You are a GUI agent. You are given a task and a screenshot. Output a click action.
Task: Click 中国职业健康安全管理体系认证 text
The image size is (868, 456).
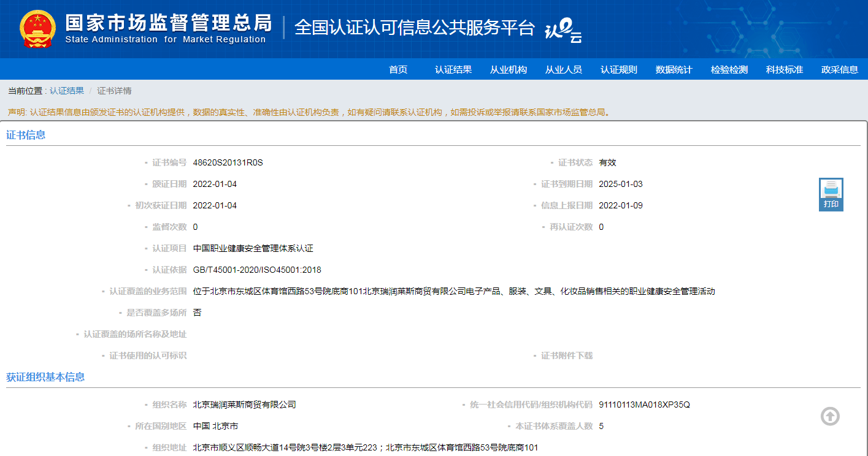(x=253, y=248)
